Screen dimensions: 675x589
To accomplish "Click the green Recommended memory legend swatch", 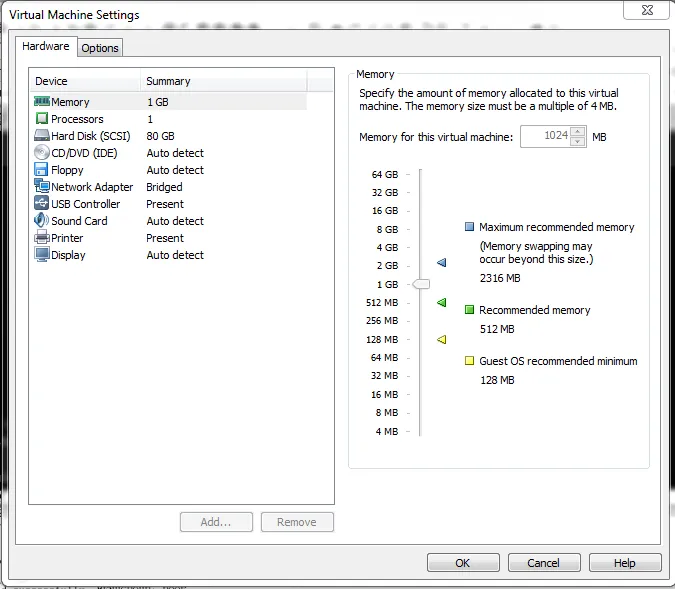I will [x=469, y=310].
